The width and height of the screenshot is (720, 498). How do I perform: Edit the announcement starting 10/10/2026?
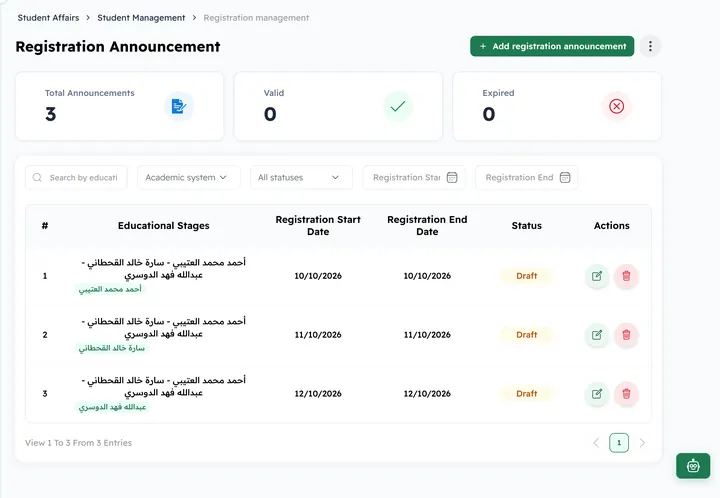[x=597, y=276]
